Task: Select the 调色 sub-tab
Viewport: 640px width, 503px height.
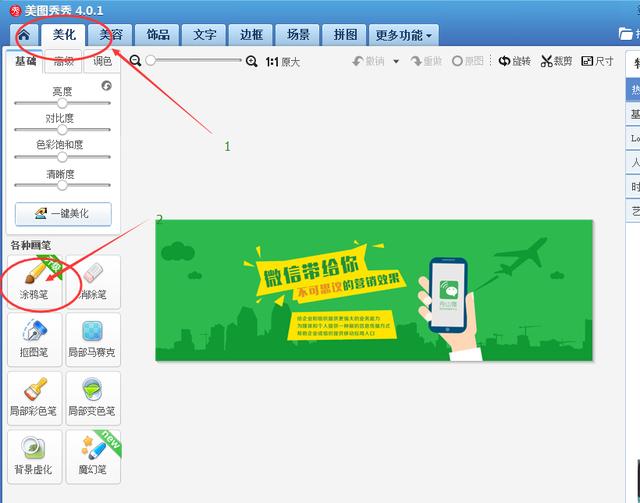Action: pos(102,62)
